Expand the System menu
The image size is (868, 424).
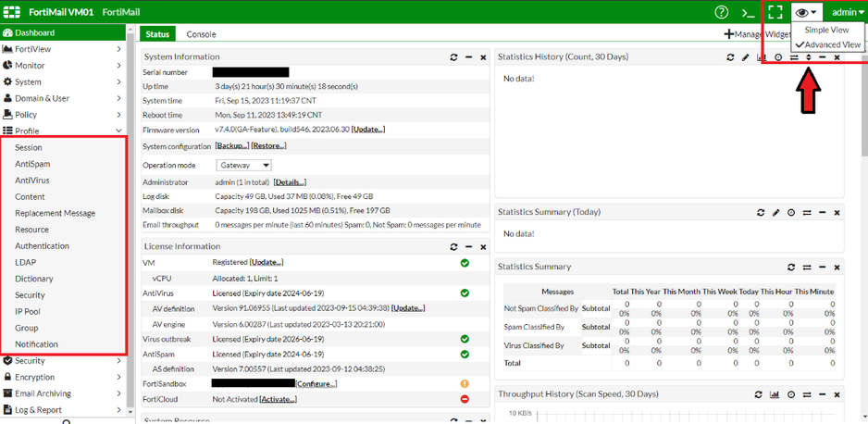tap(62, 81)
